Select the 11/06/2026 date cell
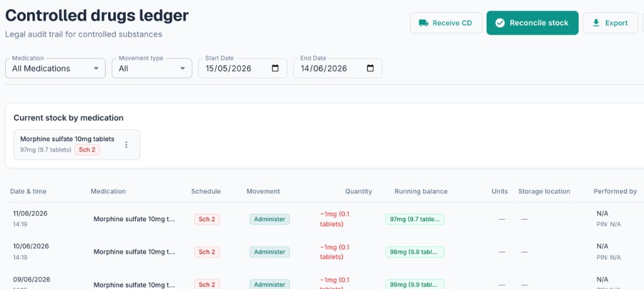The width and height of the screenshot is (644, 289). [30, 218]
